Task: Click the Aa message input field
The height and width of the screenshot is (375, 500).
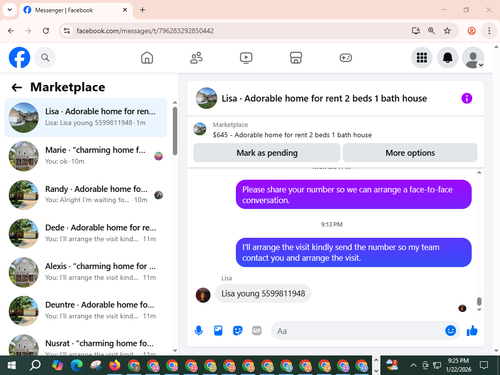Action: (x=358, y=331)
